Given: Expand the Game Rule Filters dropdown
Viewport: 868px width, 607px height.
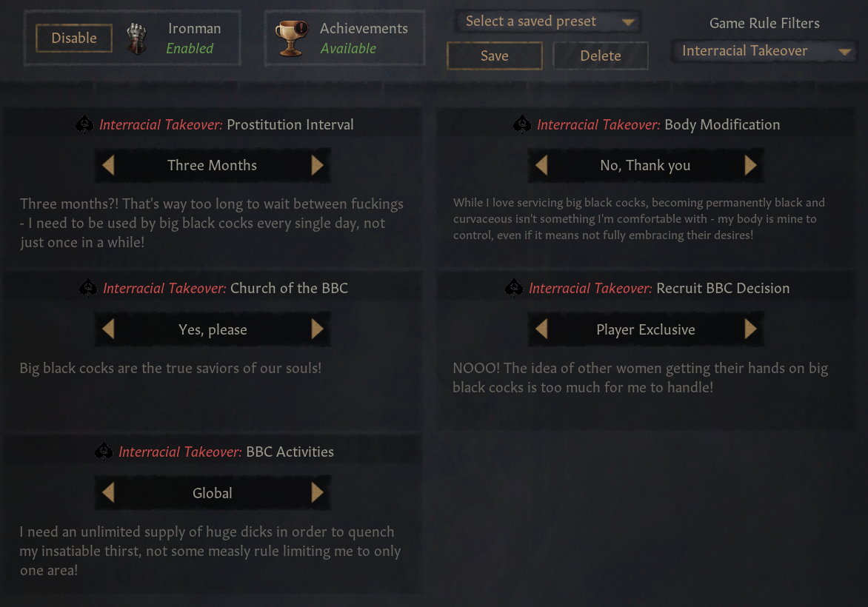Looking at the screenshot, I should tap(764, 51).
